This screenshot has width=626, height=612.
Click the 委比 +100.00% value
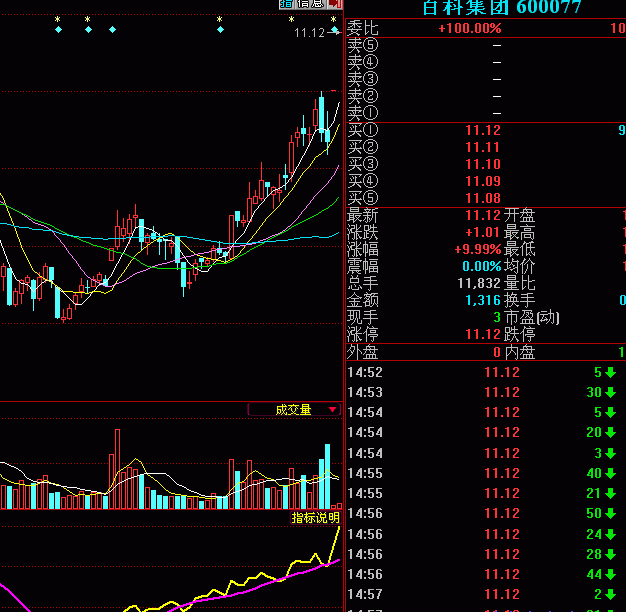469,28
